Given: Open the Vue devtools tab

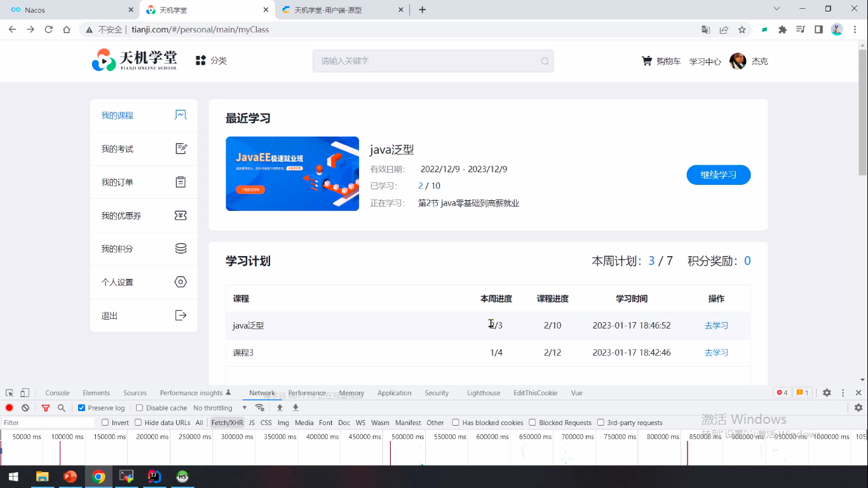Looking at the screenshot, I should click(577, 393).
